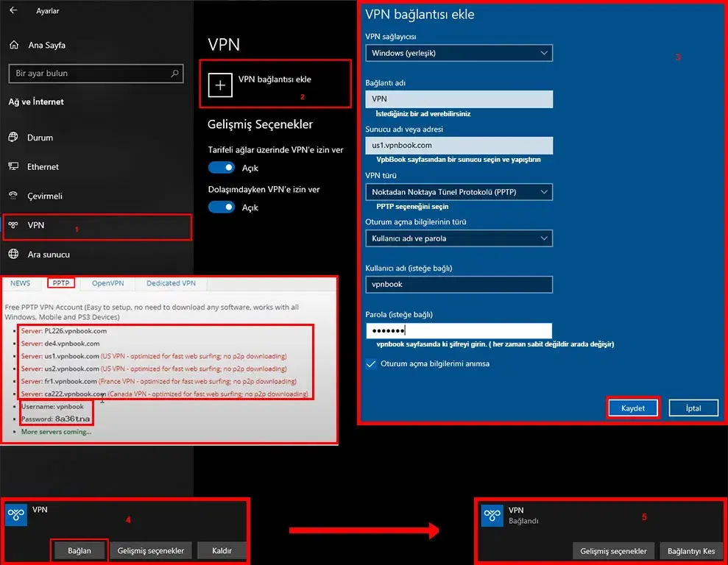
Task: Click the Ara sunucu globe icon
Action: pyautogui.click(x=13, y=254)
